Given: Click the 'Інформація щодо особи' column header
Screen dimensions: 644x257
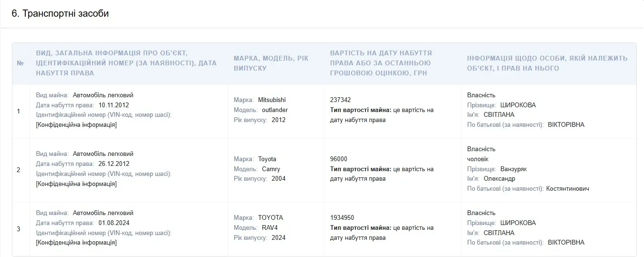Looking at the screenshot, I should (x=547, y=63).
